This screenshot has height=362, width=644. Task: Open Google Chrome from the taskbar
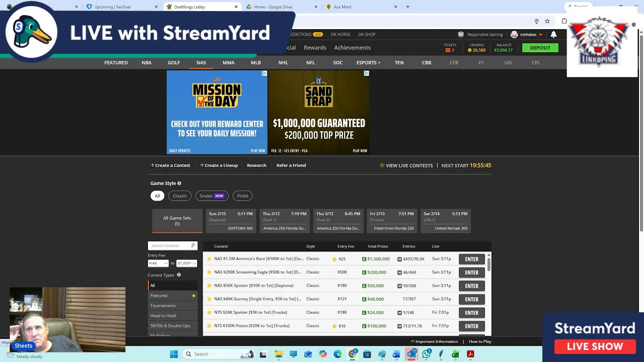(352, 354)
